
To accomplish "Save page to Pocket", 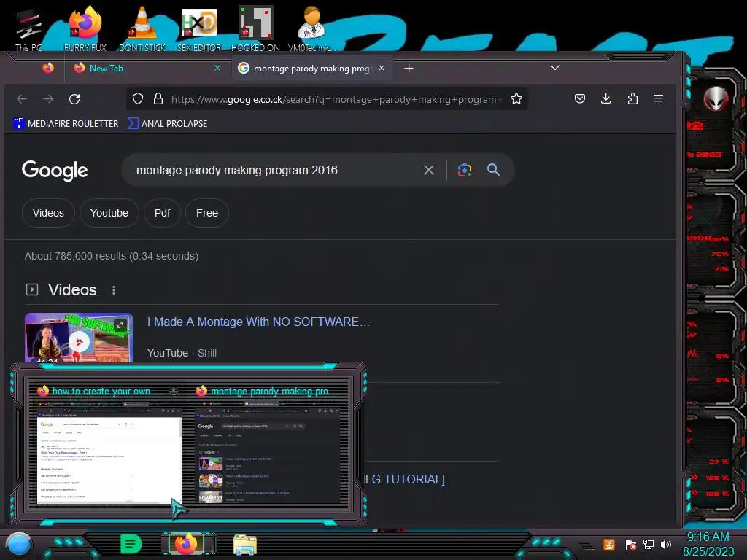I will pos(580,98).
